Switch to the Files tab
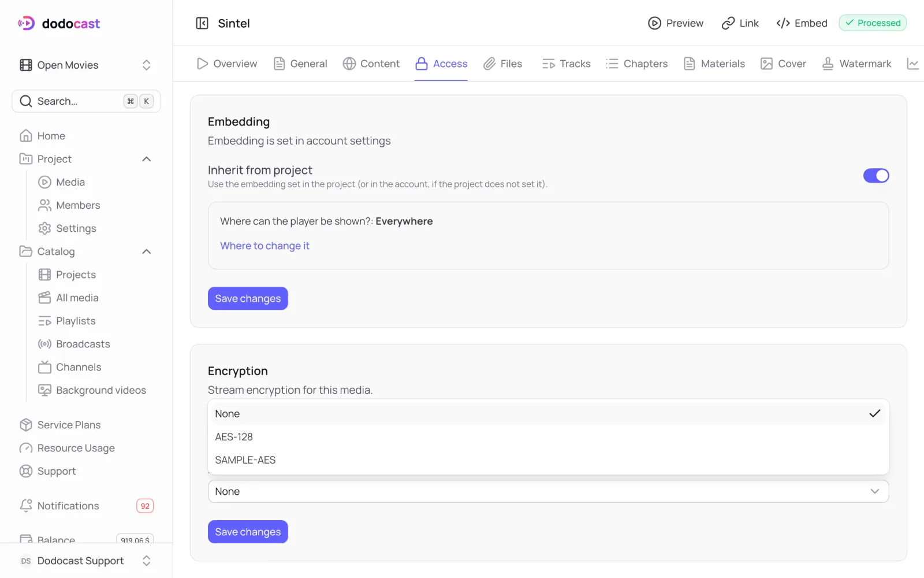The image size is (924, 578). click(503, 64)
